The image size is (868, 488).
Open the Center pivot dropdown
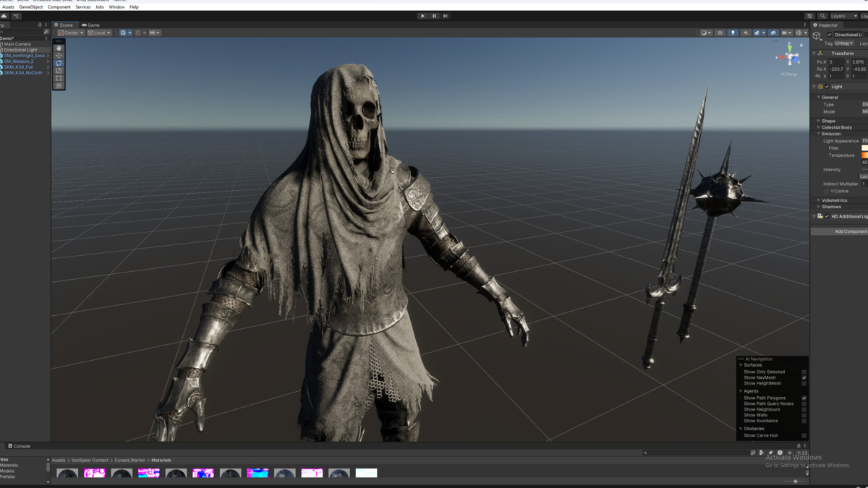(x=72, y=33)
